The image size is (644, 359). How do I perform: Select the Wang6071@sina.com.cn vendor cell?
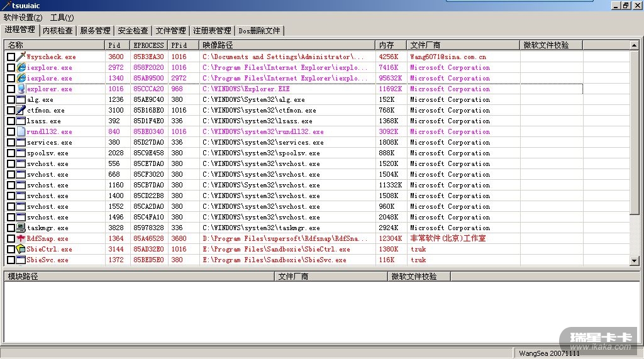pos(448,57)
